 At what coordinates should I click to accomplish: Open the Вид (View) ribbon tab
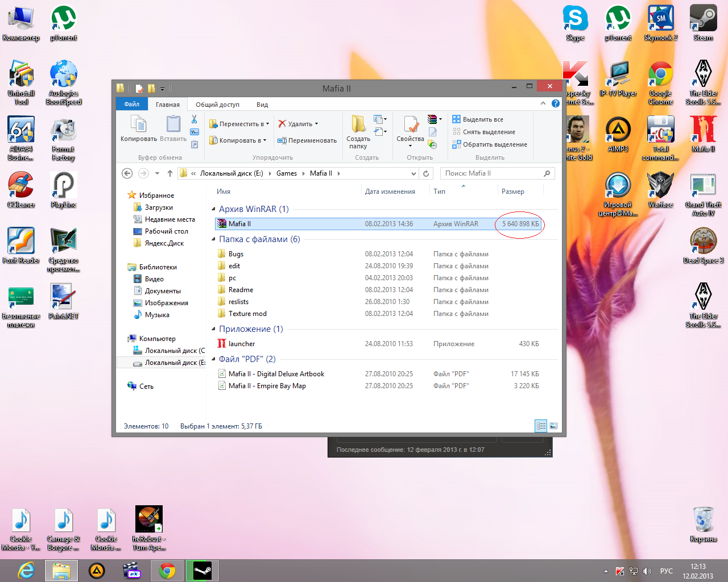tap(262, 105)
